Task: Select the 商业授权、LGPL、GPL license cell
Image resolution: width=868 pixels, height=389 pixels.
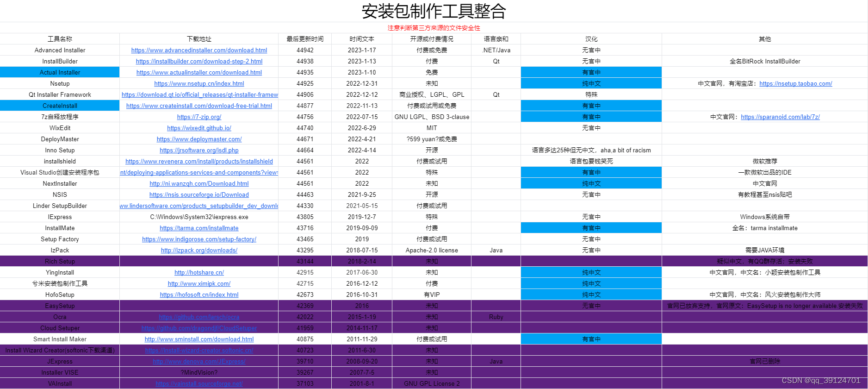Action: pos(432,94)
